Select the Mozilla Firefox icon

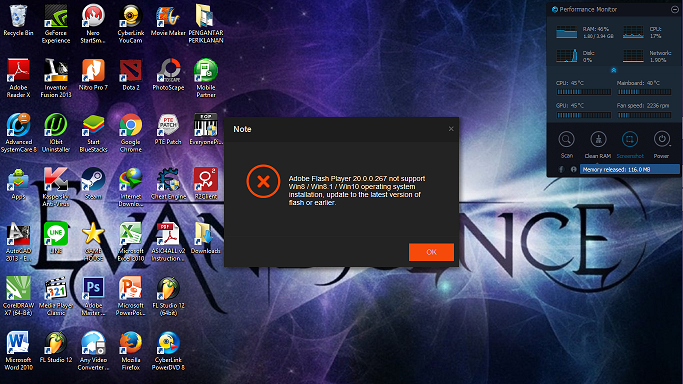tap(131, 351)
